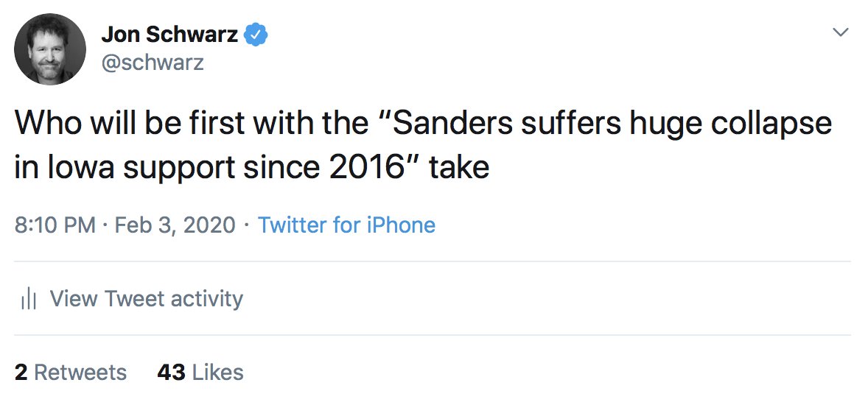This screenshot has width=868, height=405.
Task: Click the Tweet activity bar chart icon
Action: pyautogui.click(x=28, y=299)
